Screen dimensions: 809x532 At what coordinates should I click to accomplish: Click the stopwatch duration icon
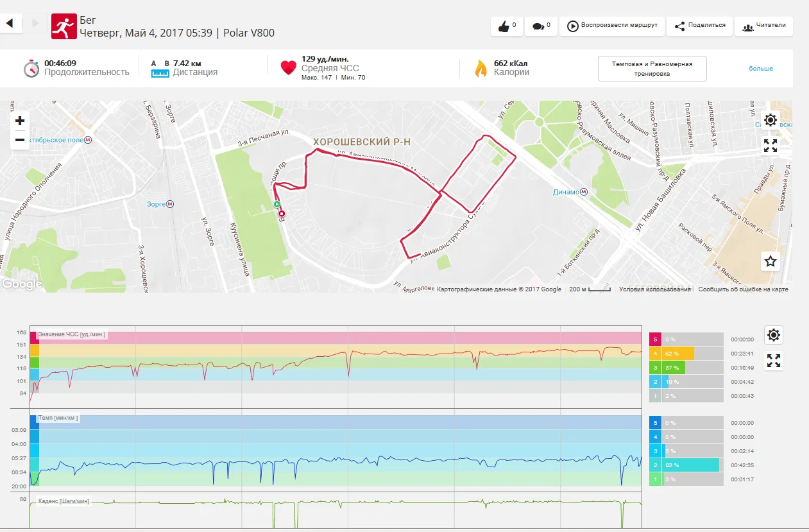click(x=31, y=68)
